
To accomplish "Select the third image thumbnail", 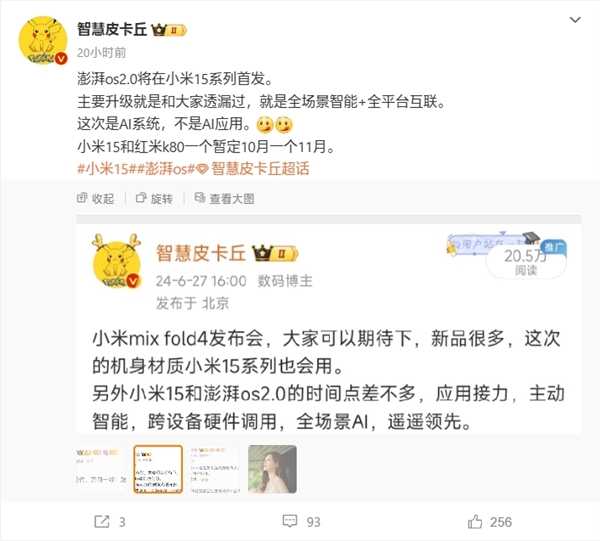I will pos(215,469).
